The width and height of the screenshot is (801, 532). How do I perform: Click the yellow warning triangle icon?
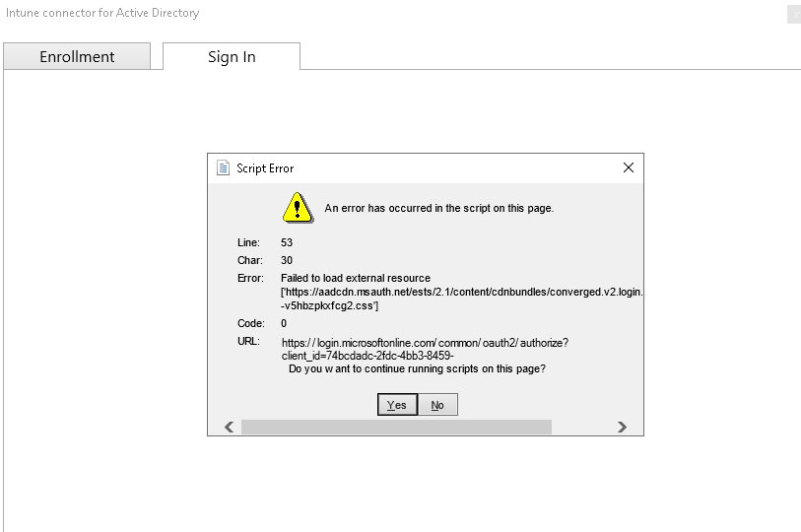point(298,208)
